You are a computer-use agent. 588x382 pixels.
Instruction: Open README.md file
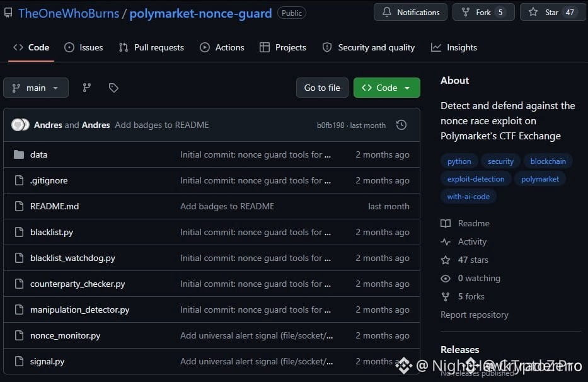55,206
